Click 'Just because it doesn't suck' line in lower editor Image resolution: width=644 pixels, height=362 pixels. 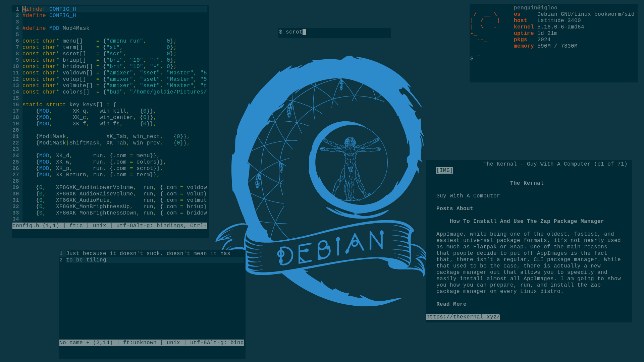tap(148, 254)
